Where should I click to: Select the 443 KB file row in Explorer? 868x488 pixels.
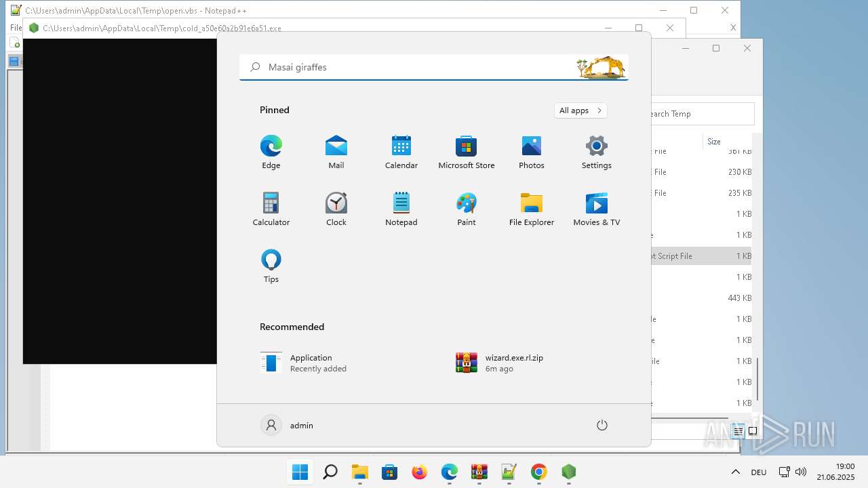point(702,298)
